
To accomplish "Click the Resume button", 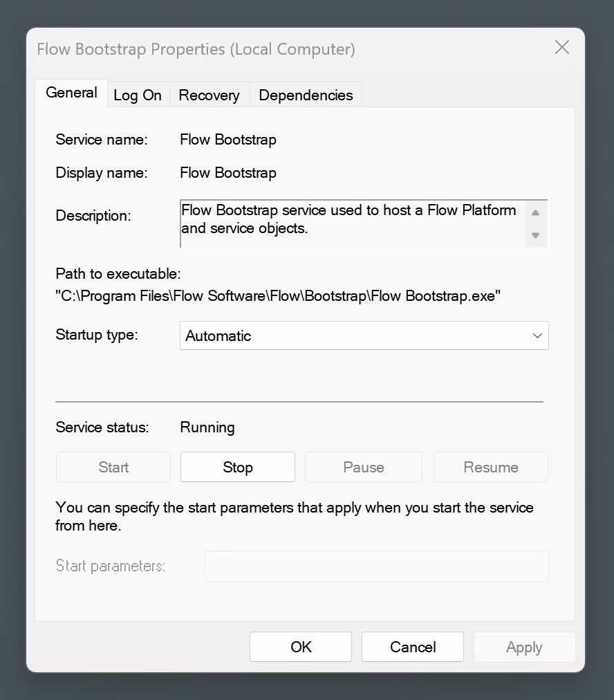I will pos(490,467).
